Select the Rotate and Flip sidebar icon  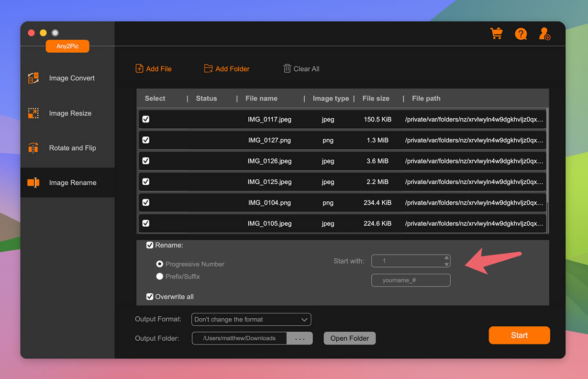pos(33,148)
